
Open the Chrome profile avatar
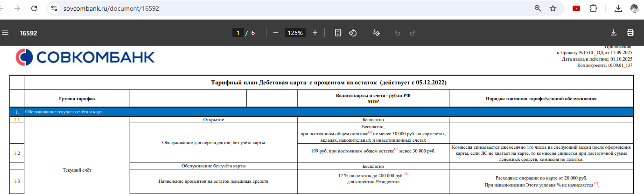point(634,8)
